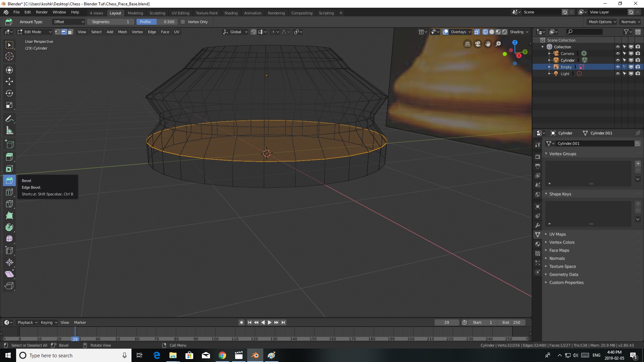Toggle the Overlays display button

445,32
